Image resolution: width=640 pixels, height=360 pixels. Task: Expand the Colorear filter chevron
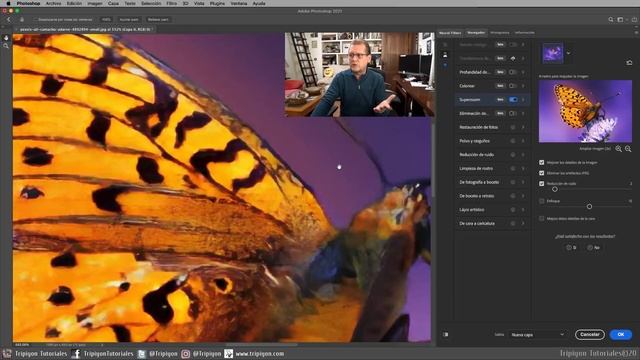[x=523, y=86]
